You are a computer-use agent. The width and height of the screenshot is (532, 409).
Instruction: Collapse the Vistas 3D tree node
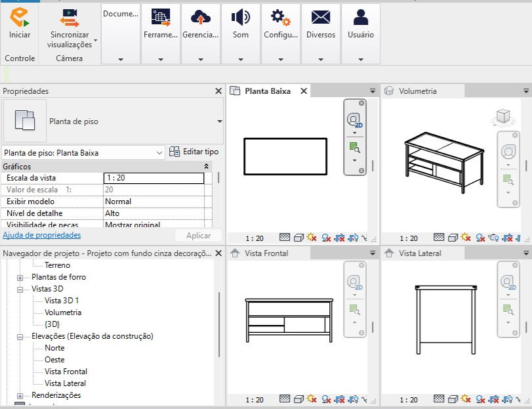(x=20, y=290)
